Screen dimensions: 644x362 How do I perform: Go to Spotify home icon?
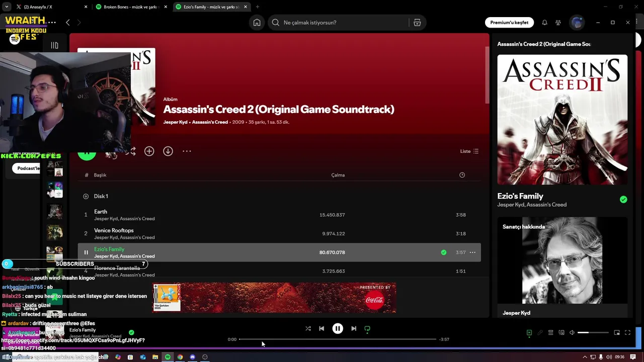257,23
